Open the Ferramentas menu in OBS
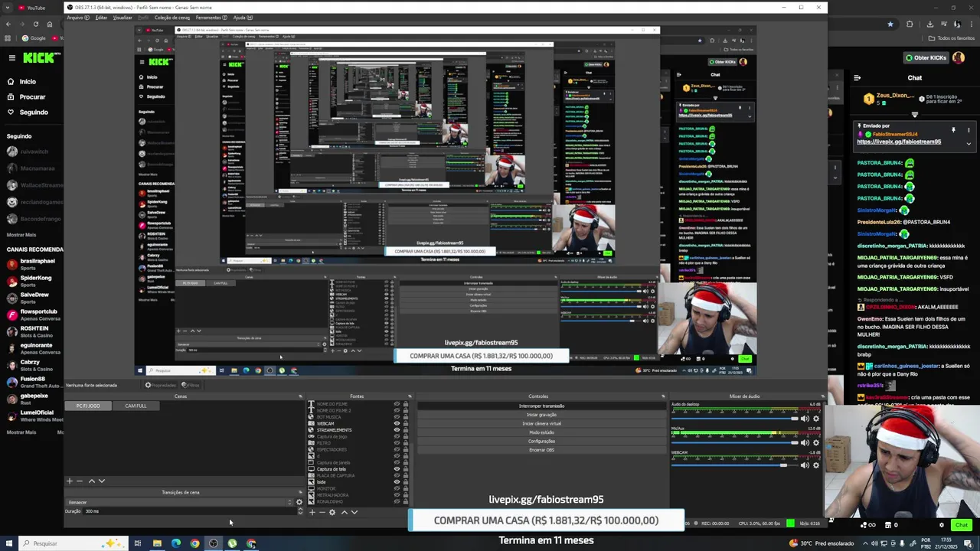 [x=211, y=18]
